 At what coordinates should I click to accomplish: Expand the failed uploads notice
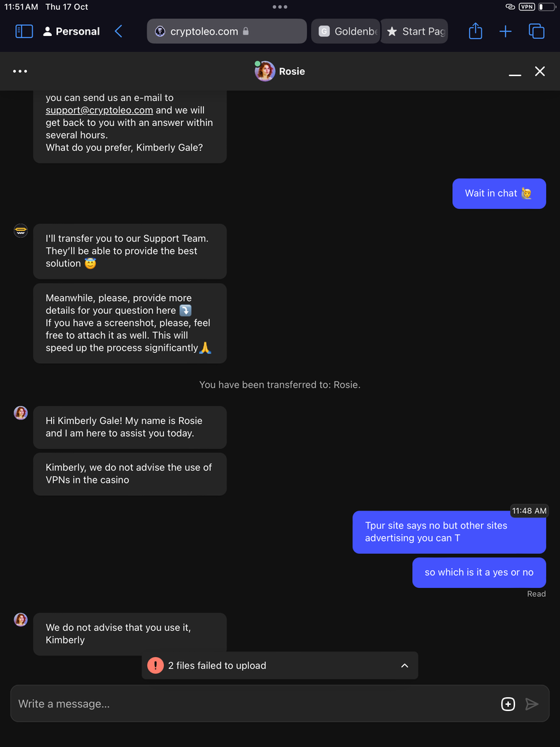(x=404, y=665)
